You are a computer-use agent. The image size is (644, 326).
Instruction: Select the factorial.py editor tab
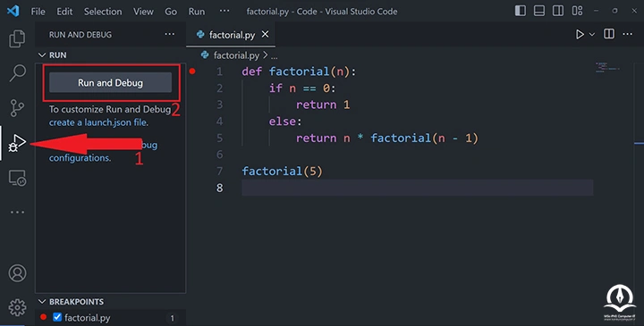232,35
